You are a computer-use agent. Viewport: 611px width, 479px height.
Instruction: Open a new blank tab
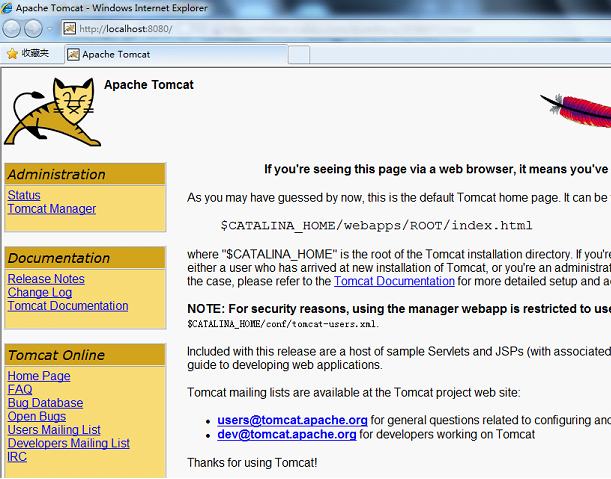(x=299, y=55)
